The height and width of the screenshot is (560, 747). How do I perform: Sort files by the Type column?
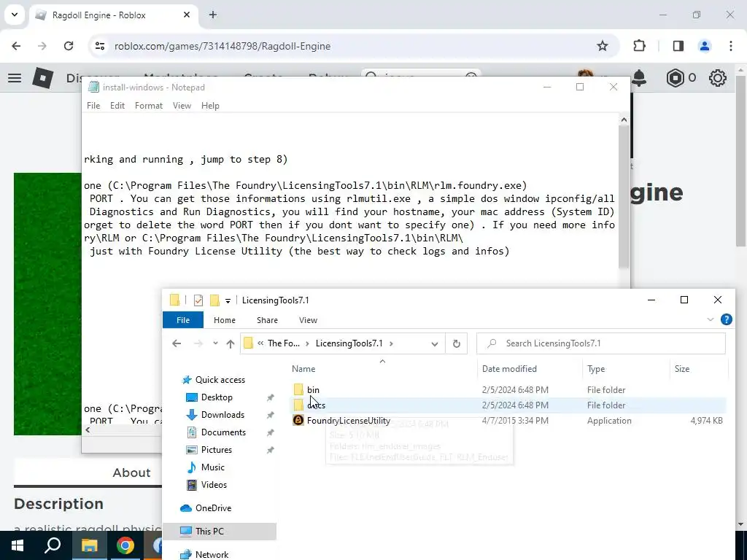(595, 369)
